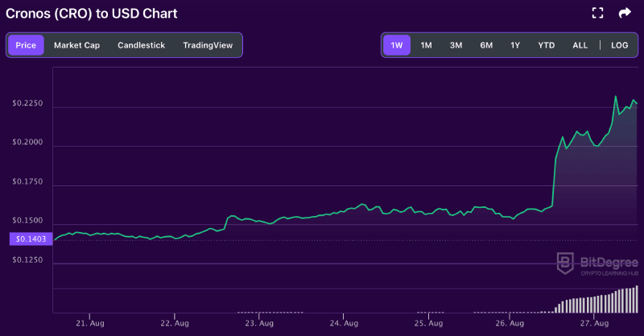
Task: Click the $0.1250 axis label
Action: (27, 260)
